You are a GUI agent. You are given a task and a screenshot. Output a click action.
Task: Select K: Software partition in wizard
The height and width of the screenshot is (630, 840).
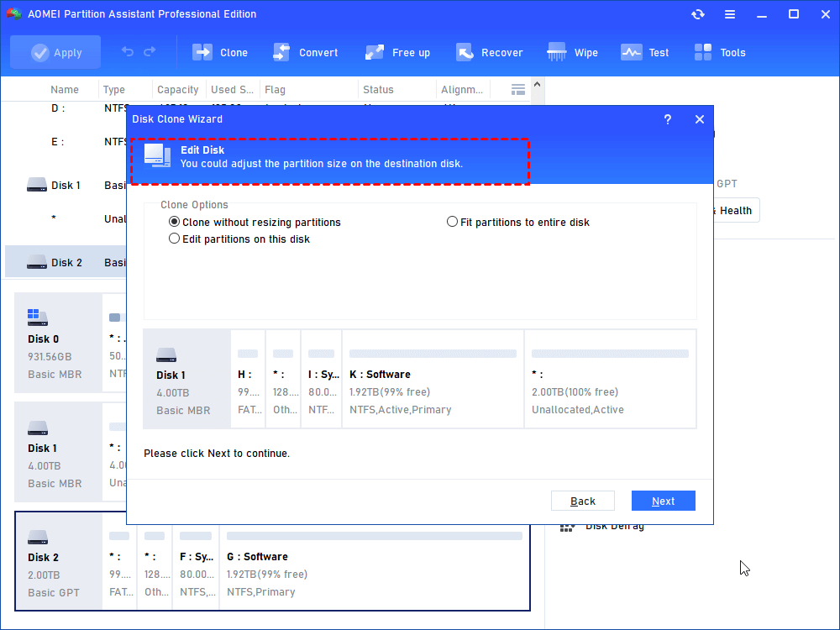[433, 379]
